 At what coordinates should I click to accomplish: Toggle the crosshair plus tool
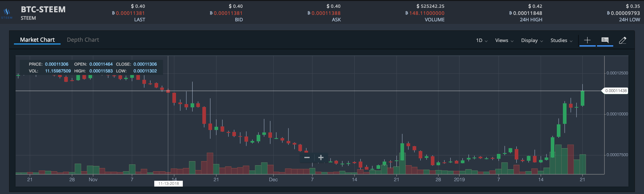click(587, 40)
